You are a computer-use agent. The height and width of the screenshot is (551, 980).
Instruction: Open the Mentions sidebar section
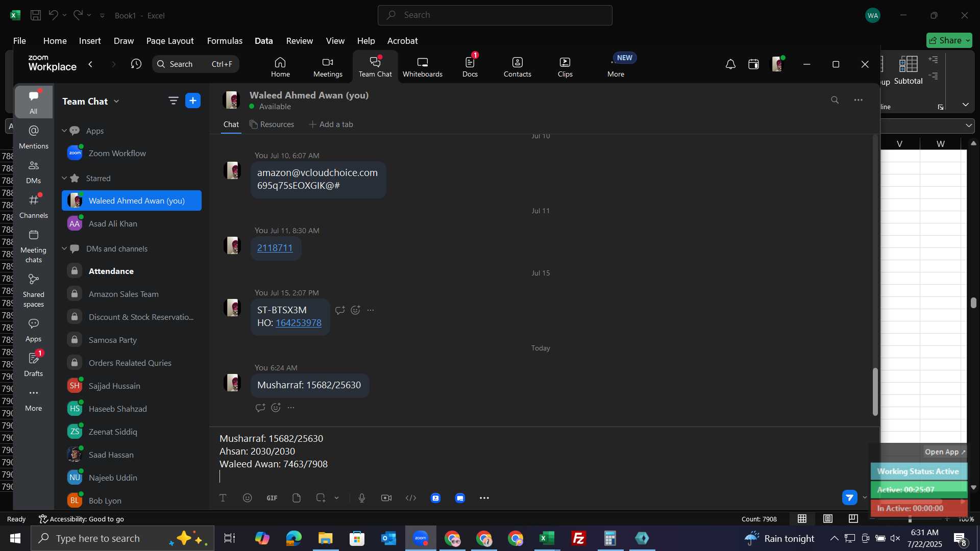34,137
